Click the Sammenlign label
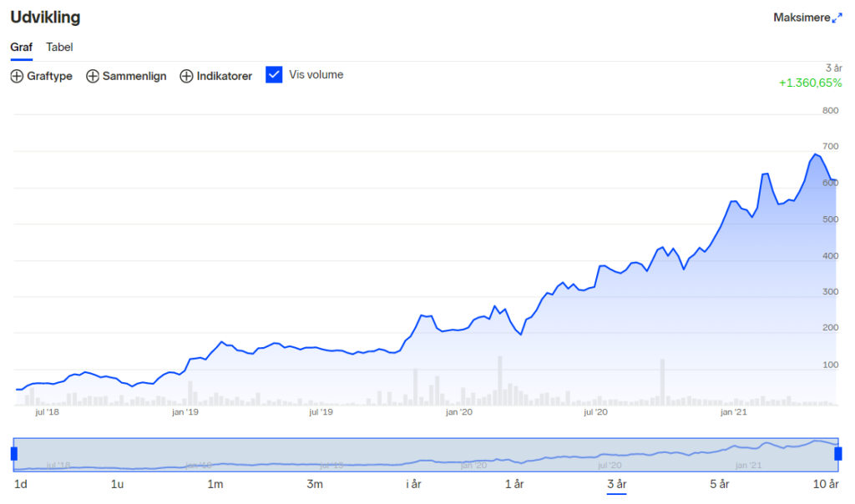Image resolution: width=855 pixels, height=504 pixels. click(x=134, y=76)
